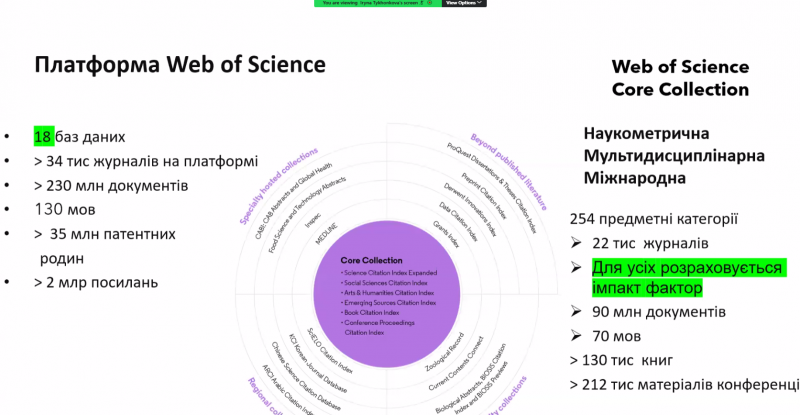Click the word 'Наукометрична'
This screenshot has width=800, height=415.
646,133
